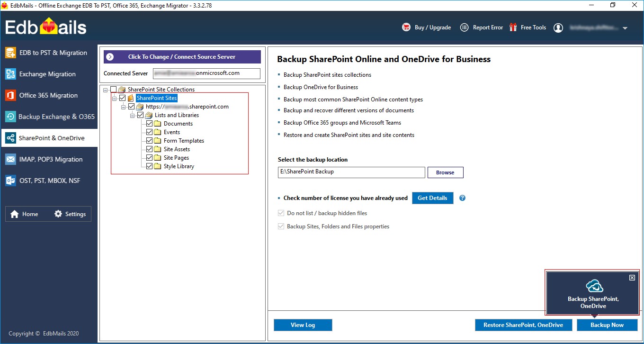Click the blue help question mark icon

[x=462, y=198]
